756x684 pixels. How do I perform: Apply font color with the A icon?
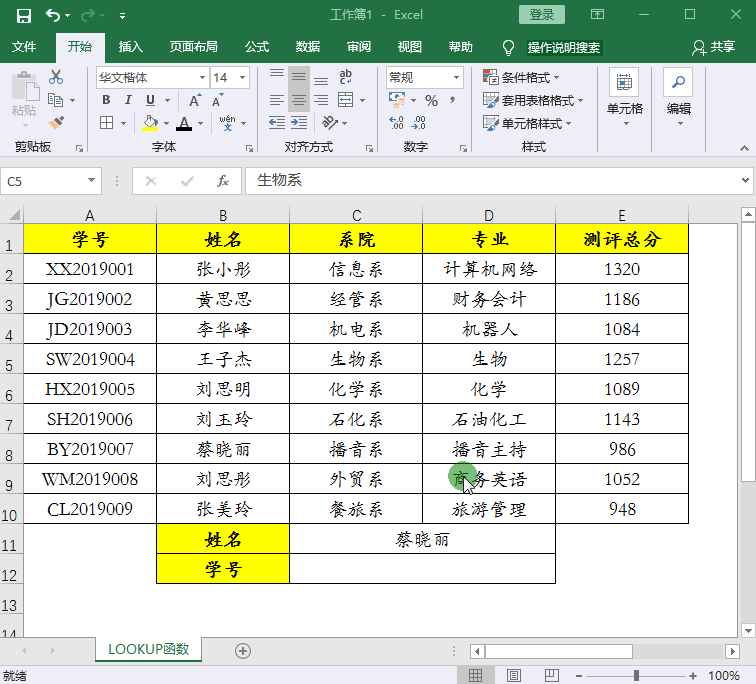tap(184, 123)
